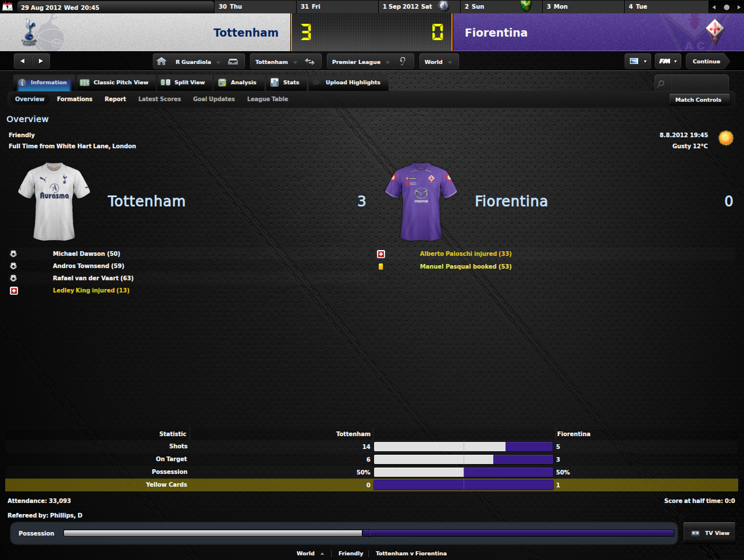The height and width of the screenshot is (560, 744).
Task: Open the Formations sub-tab
Action: (x=74, y=99)
